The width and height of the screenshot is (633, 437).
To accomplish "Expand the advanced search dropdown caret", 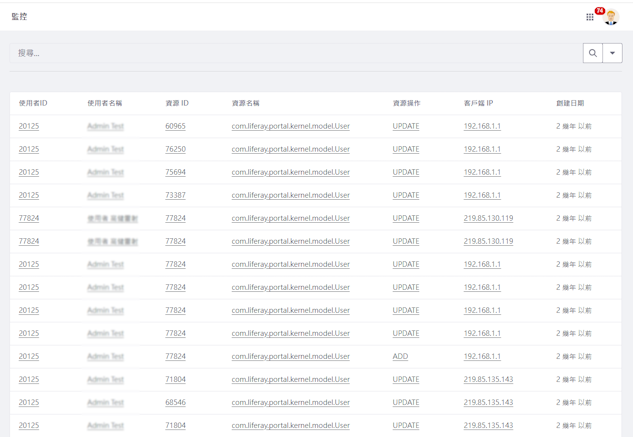I will [x=612, y=53].
